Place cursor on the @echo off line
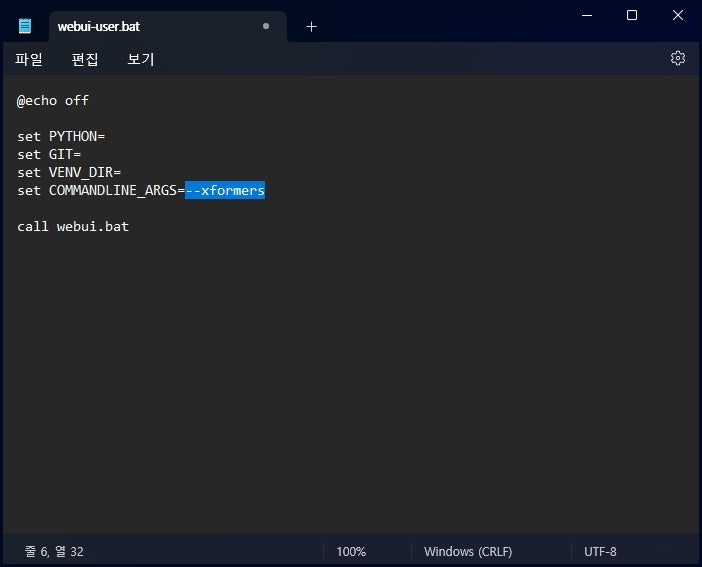Screen dimensions: 702x567 pos(53,100)
